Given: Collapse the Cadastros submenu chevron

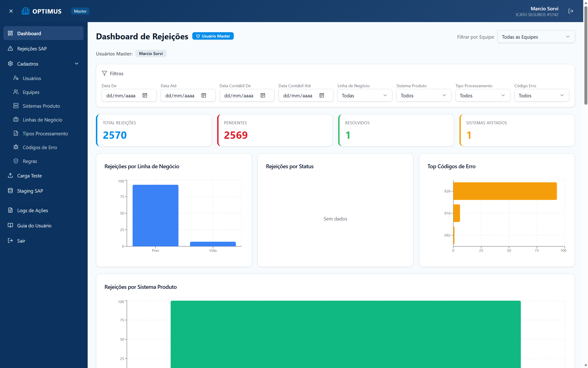Looking at the screenshot, I should tap(77, 64).
